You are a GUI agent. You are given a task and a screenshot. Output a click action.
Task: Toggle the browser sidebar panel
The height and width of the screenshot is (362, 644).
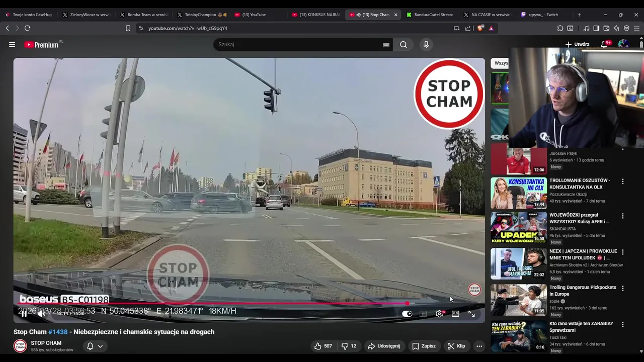(x=596, y=28)
